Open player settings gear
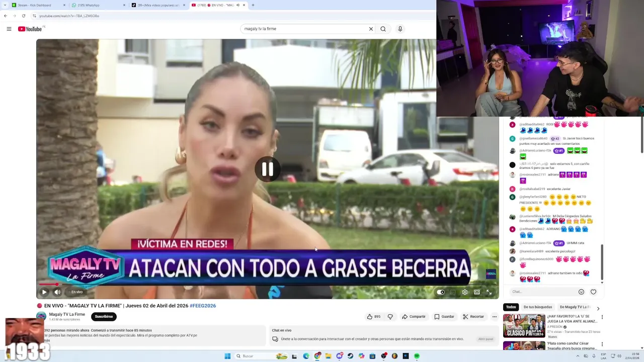Screen dimensions: 644x362 (x=465, y=292)
